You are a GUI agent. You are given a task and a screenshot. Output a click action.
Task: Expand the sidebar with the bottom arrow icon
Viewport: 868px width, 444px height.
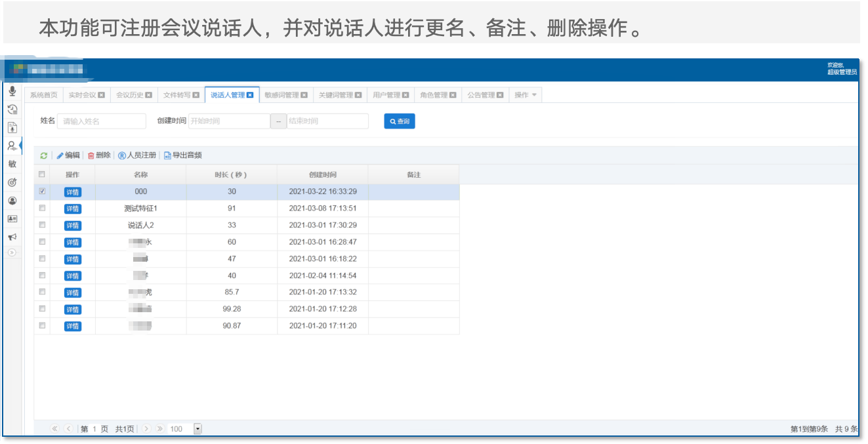[12, 252]
